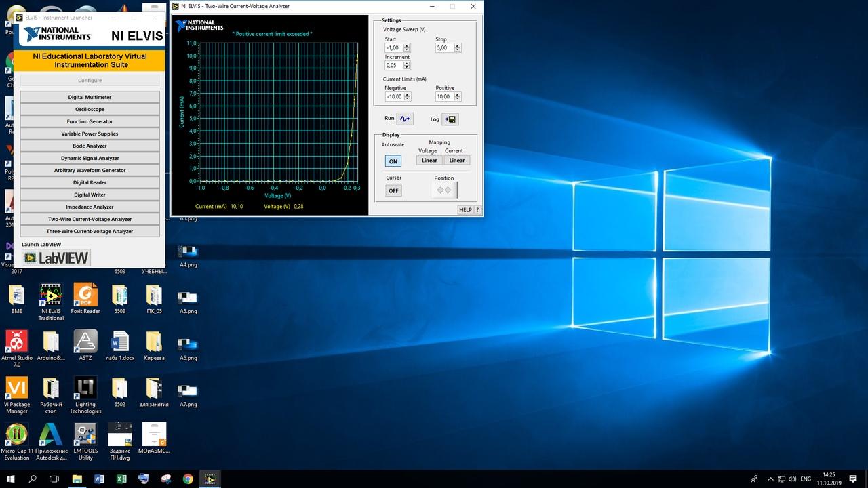Open Dynamic Signal Analyzer

90,158
